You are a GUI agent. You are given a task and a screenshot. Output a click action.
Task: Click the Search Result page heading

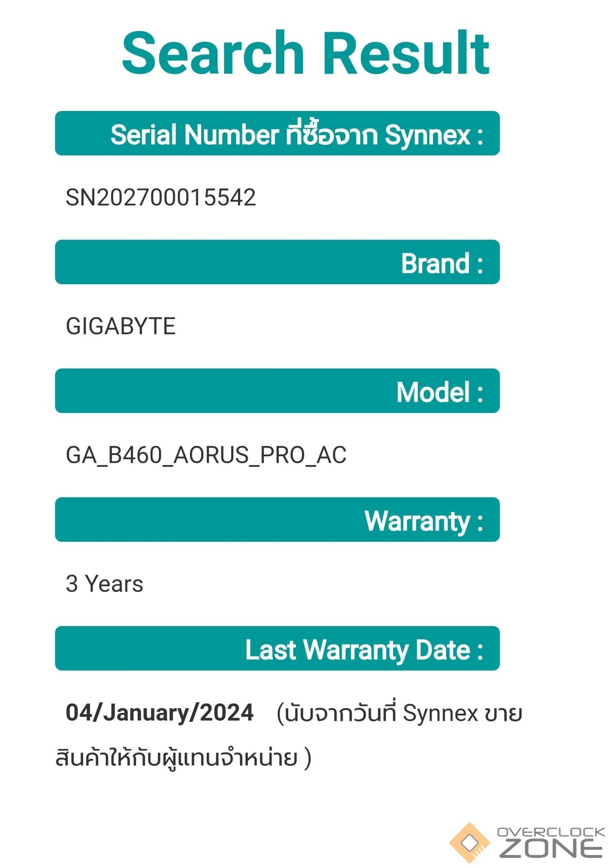pos(305,53)
